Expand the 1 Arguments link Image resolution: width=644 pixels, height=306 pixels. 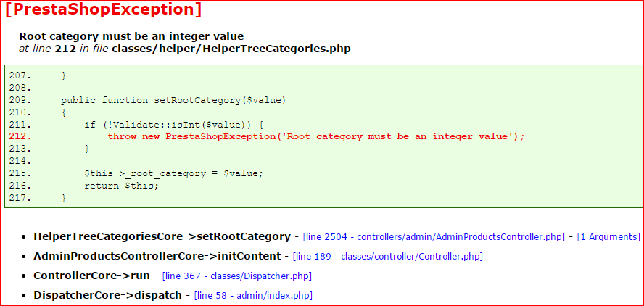pos(608,237)
